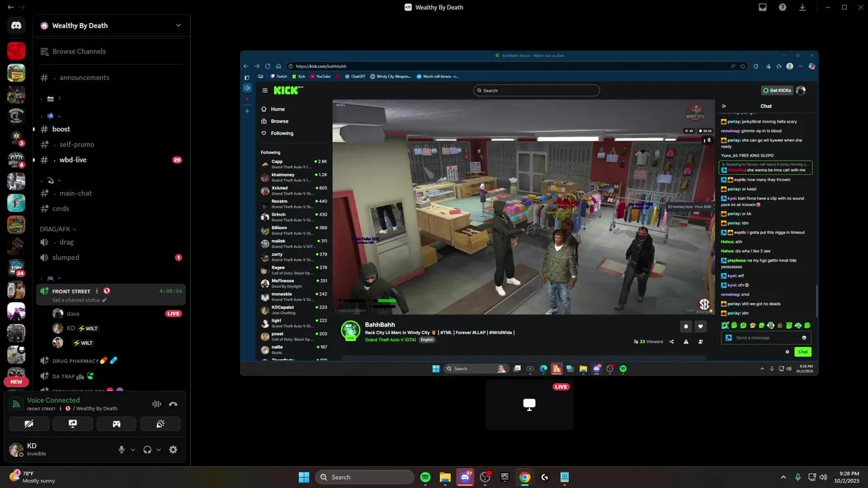Open File Explorer from the taskbar
This screenshot has width=868, height=488.
(x=445, y=477)
